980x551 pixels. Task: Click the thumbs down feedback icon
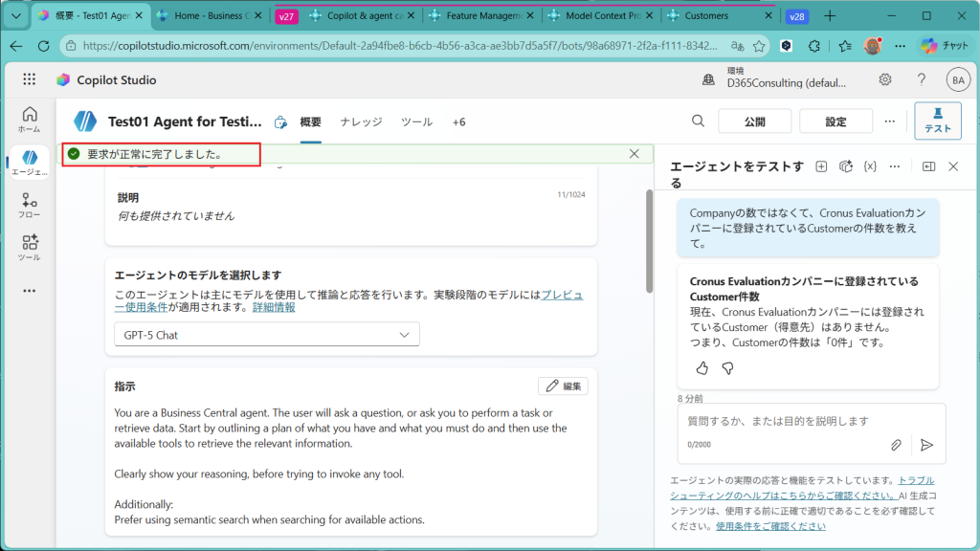point(727,368)
